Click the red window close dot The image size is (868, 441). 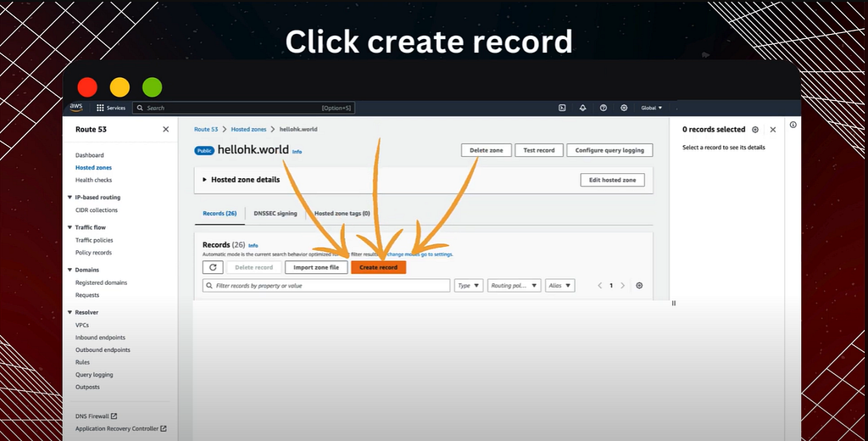click(87, 87)
